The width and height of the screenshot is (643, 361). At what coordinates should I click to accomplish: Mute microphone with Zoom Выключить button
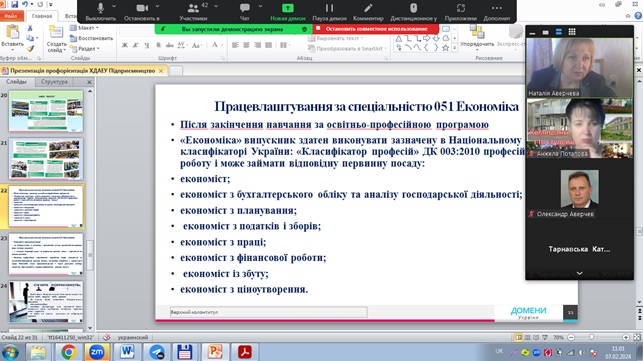pyautogui.click(x=100, y=11)
